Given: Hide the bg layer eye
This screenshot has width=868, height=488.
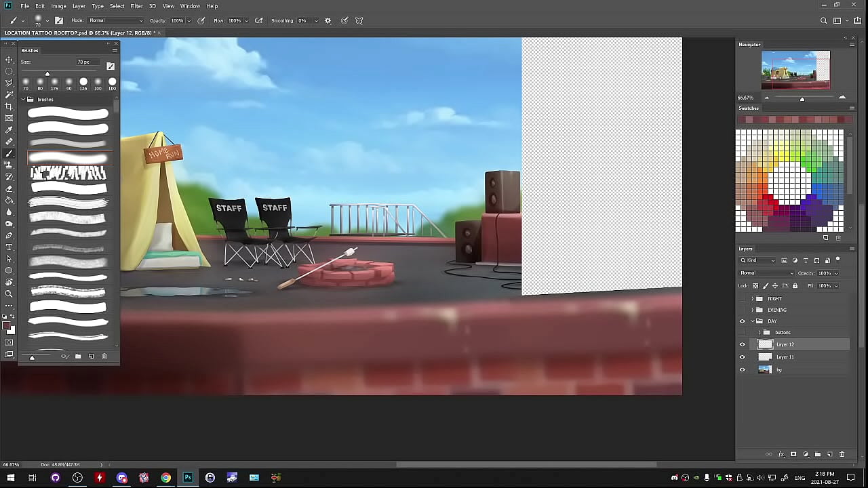Looking at the screenshot, I should point(742,370).
